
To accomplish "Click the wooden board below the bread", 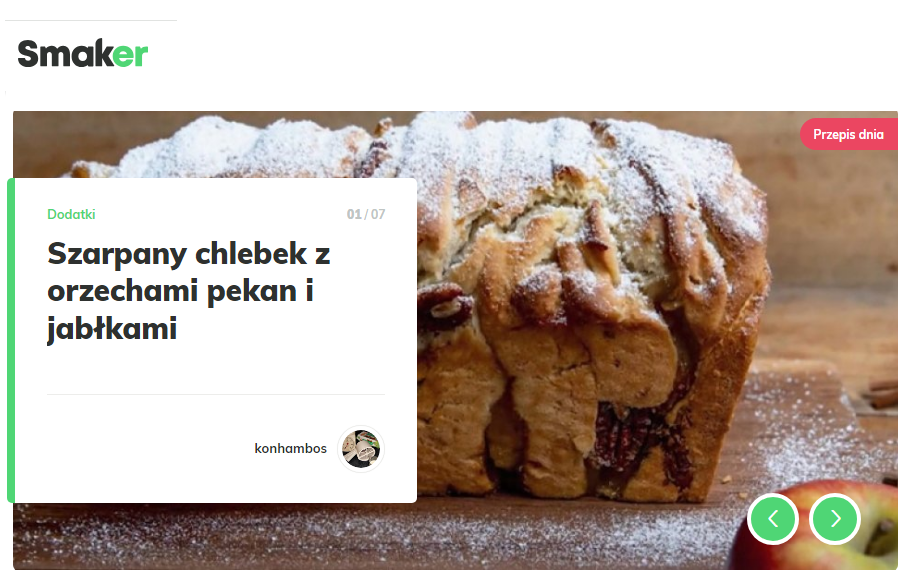I will click(x=367, y=536).
